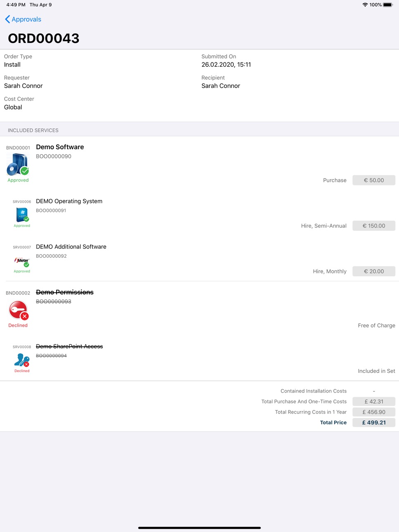Viewport: 399px width, 532px height.
Task: Select booking number BOO0000090
Action: point(54,156)
